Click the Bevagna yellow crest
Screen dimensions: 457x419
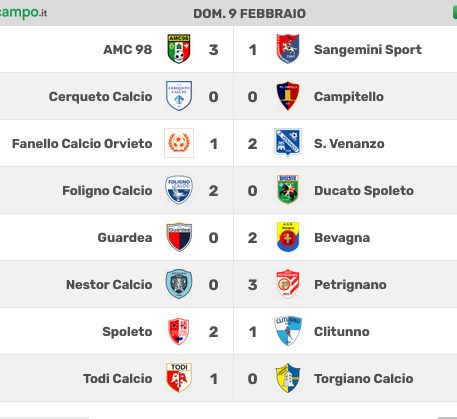288,237
